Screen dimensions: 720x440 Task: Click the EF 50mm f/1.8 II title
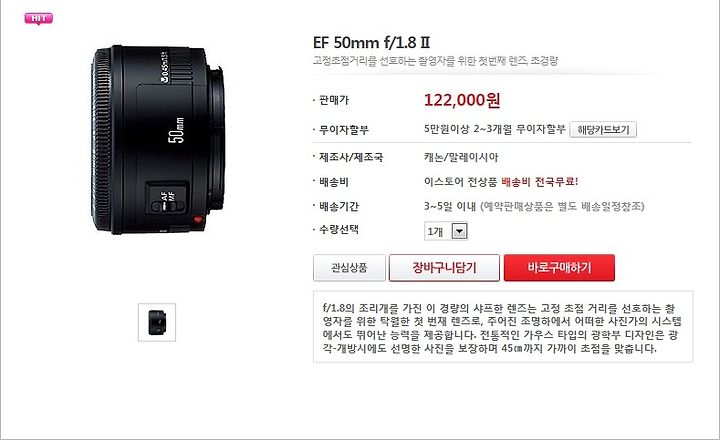pyautogui.click(x=371, y=42)
